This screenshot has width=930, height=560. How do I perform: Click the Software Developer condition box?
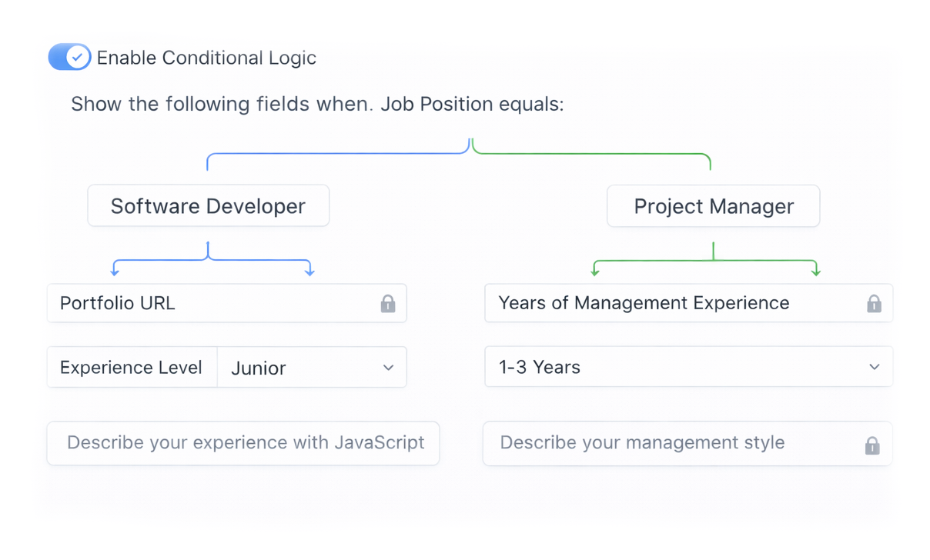(x=208, y=205)
